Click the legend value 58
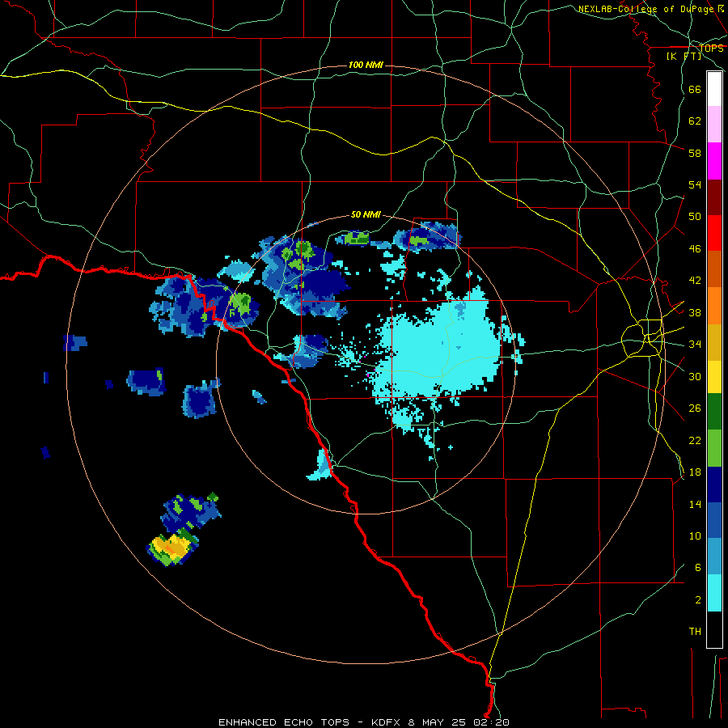 click(x=695, y=153)
